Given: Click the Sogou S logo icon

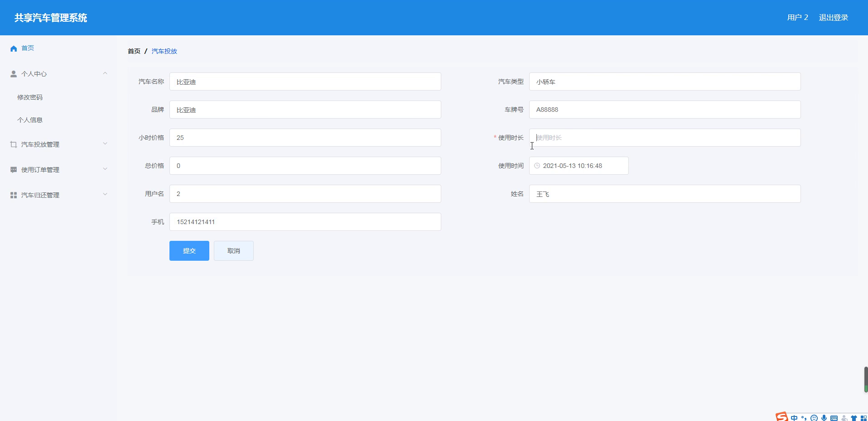Looking at the screenshot, I should (782, 416).
